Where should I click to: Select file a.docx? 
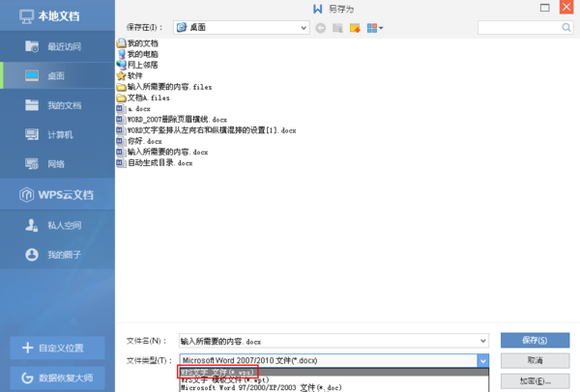[x=133, y=109]
